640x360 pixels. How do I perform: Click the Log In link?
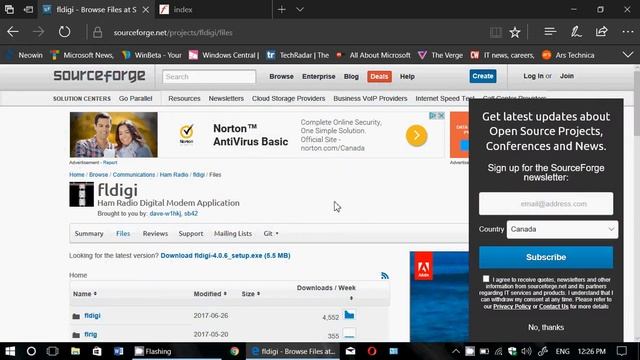point(533,76)
